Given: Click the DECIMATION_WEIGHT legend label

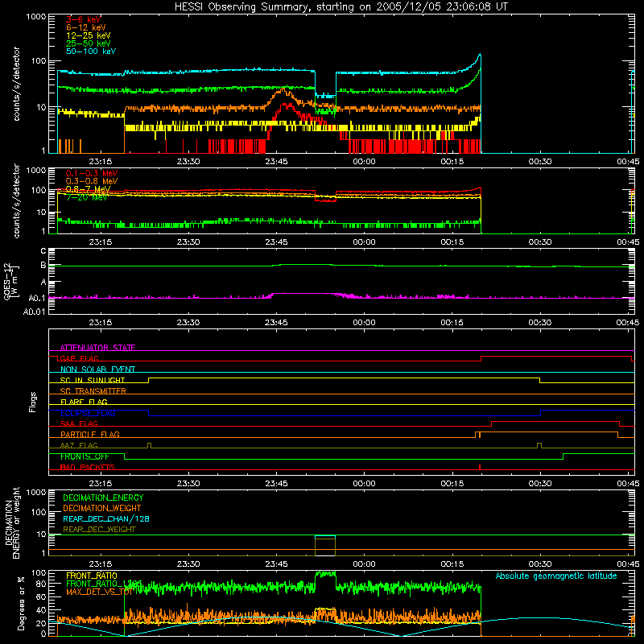Looking at the screenshot, I should point(102,508).
